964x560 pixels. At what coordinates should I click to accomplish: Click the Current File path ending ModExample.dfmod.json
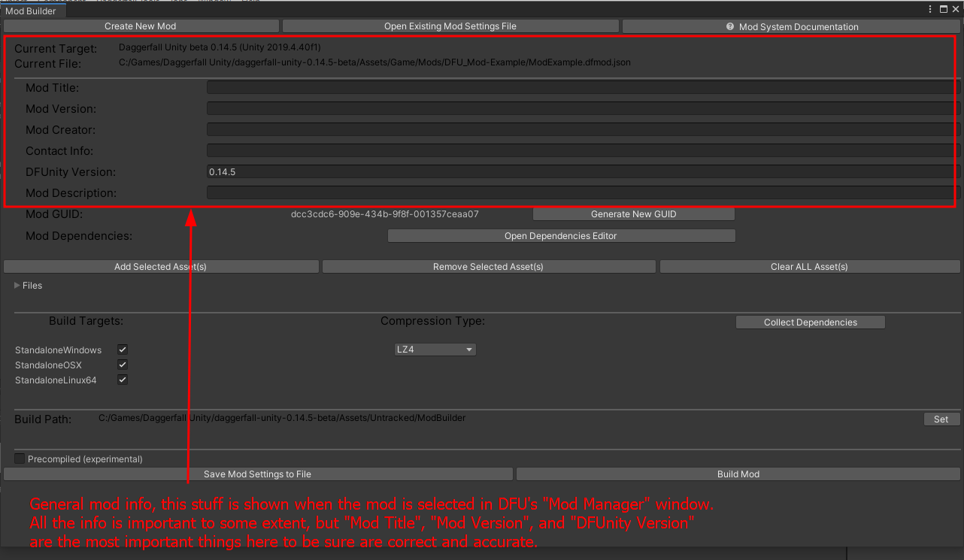coord(374,62)
